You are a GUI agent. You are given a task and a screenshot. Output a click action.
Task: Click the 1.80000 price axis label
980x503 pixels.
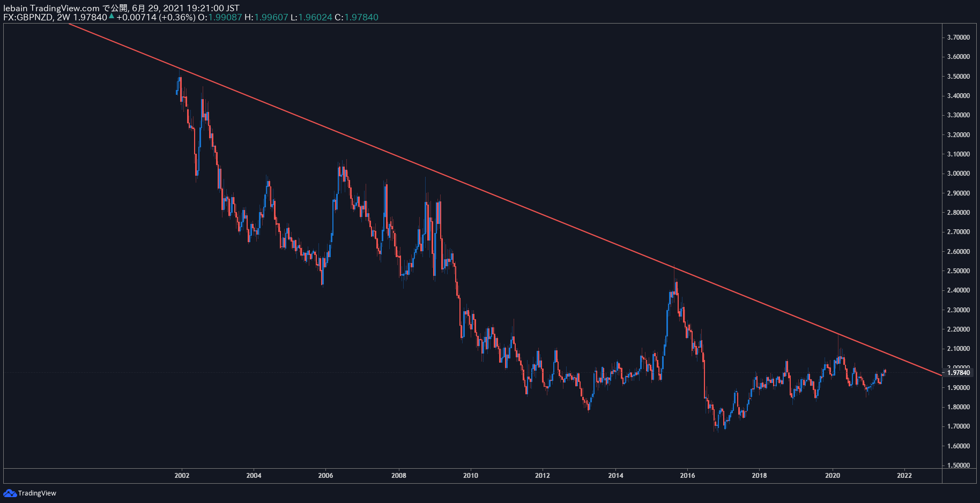(x=959, y=407)
